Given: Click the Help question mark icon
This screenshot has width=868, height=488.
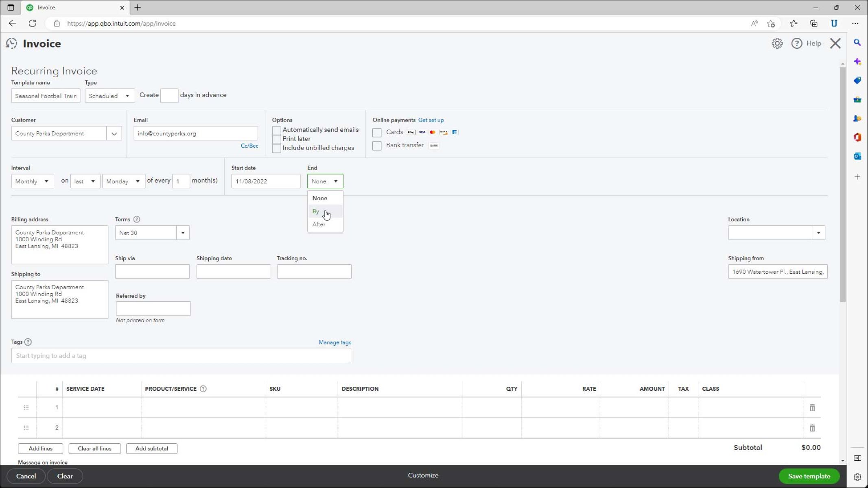Looking at the screenshot, I should point(798,44).
